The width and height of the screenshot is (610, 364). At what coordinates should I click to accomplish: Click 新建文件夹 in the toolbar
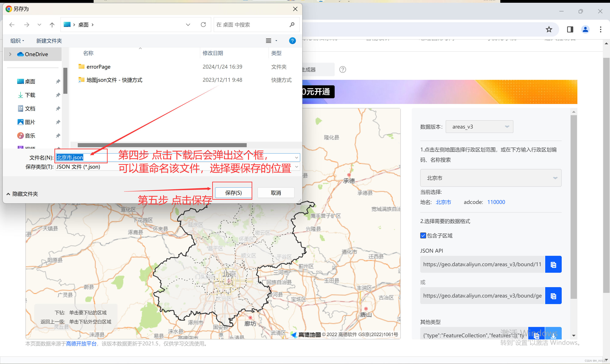(49, 41)
